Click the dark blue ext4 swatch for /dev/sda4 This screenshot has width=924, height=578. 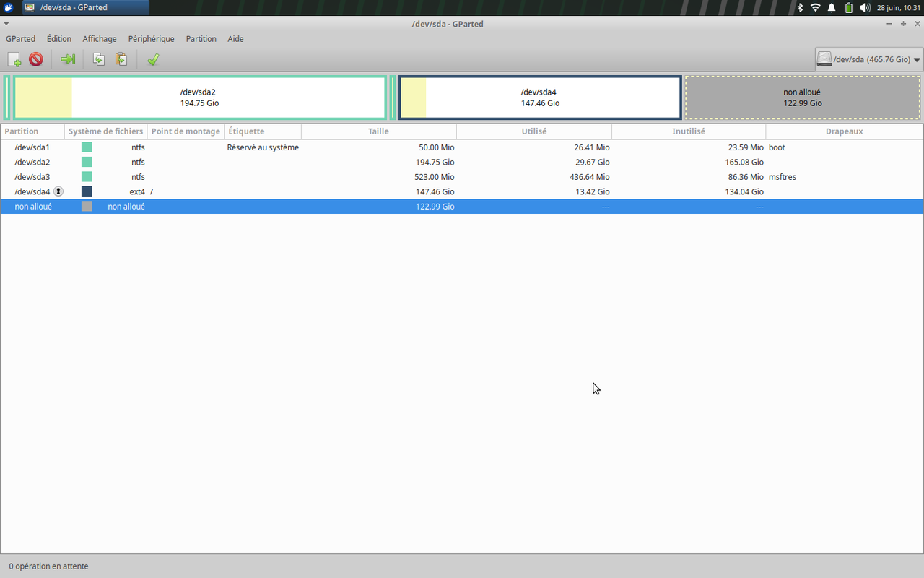tap(87, 191)
